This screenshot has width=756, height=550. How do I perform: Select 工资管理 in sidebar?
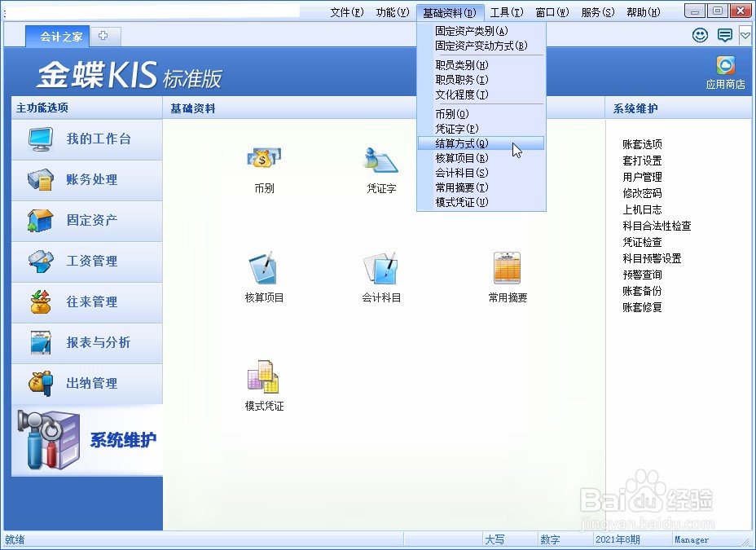(87, 262)
